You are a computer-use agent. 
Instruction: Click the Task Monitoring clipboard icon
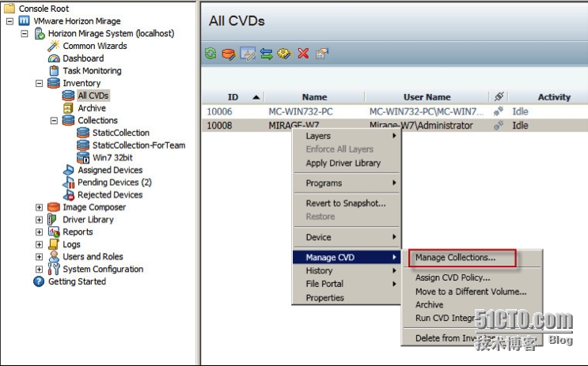[x=54, y=70]
